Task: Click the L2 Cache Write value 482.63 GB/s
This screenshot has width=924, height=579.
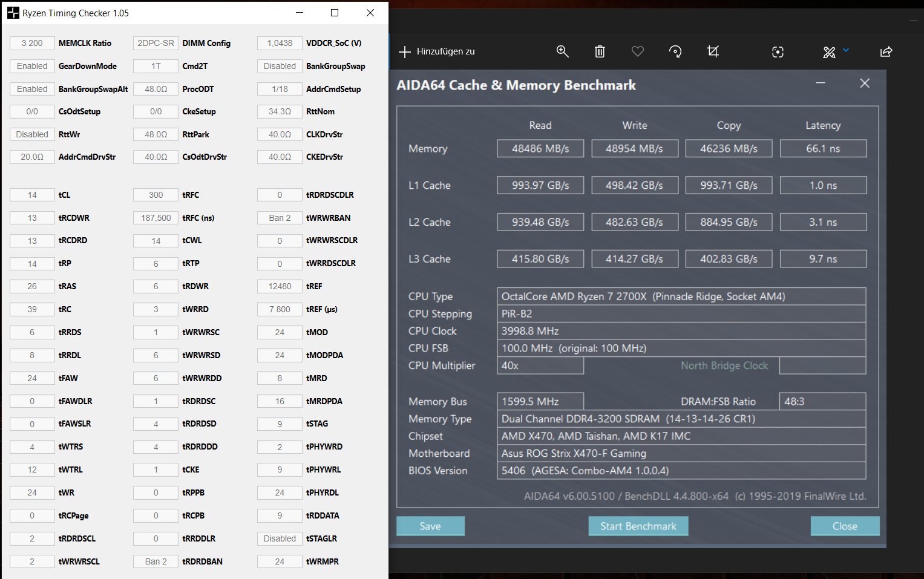Action: (x=634, y=222)
